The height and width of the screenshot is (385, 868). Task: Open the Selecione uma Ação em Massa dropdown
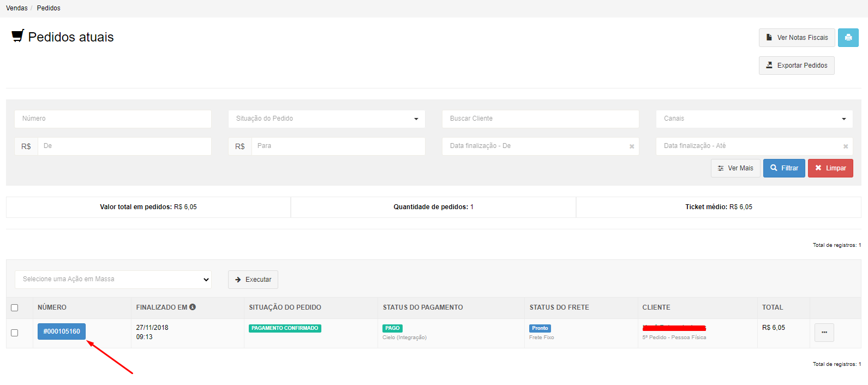113,280
